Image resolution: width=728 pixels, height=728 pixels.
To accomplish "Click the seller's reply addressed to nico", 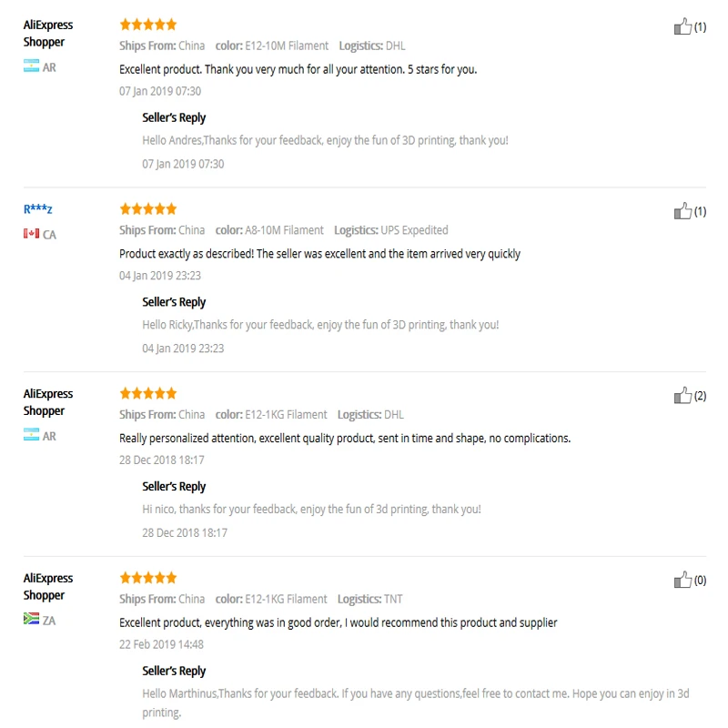I will [311, 510].
